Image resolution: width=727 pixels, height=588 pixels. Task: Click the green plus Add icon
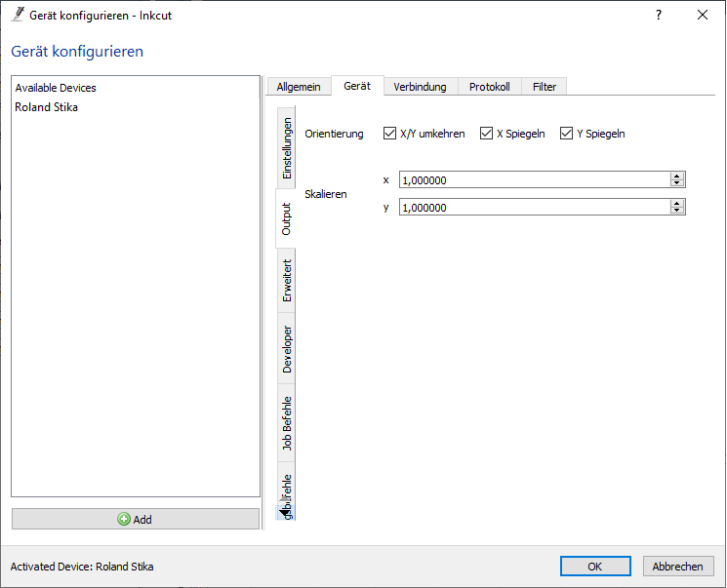(x=124, y=520)
